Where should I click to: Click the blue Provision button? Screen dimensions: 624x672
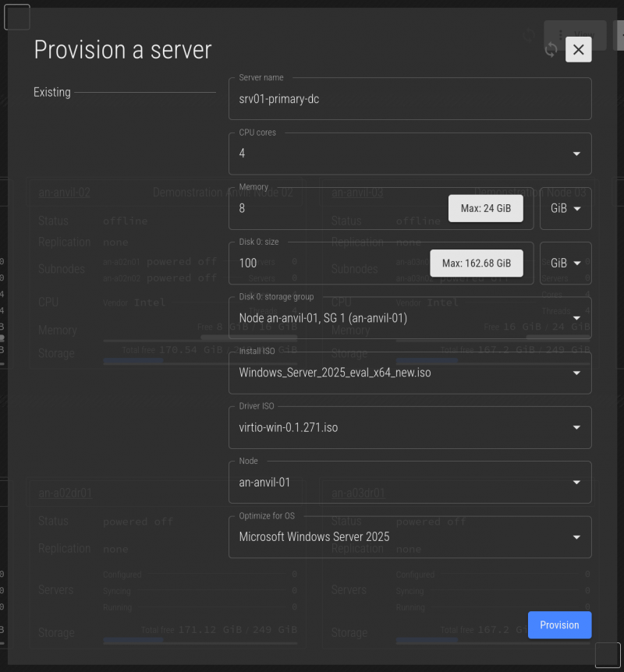click(x=559, y=625)
